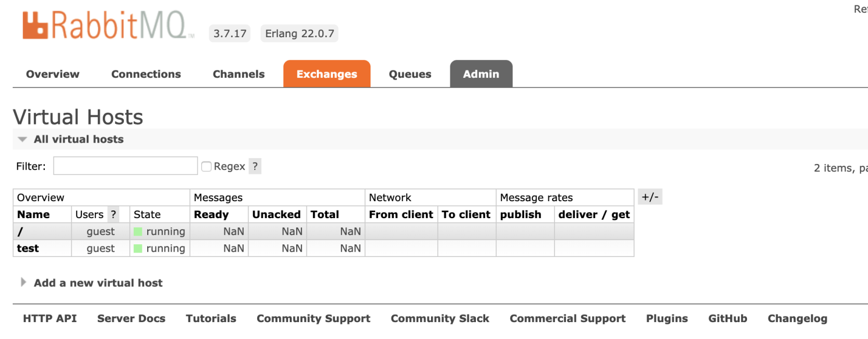
Task: Select the Queues tab
Action: pyautogui.click(x=410, y=74)
